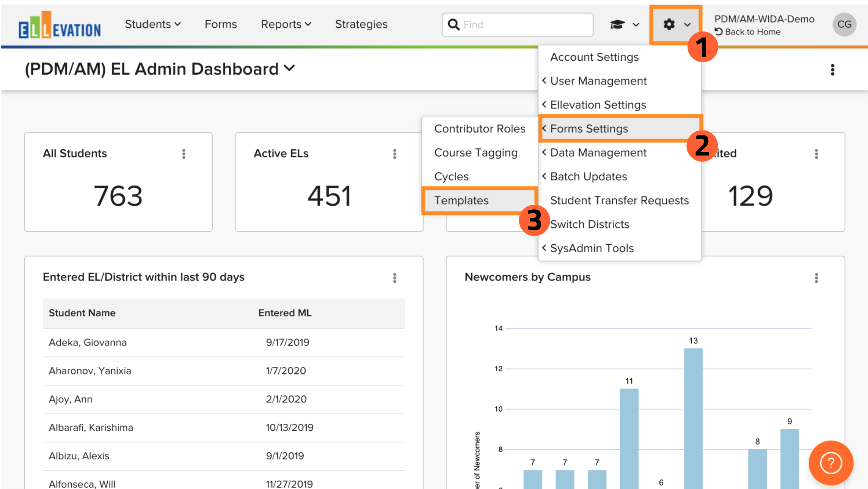
Task: Click the search magnifier icon
Action: pos(453,25)
